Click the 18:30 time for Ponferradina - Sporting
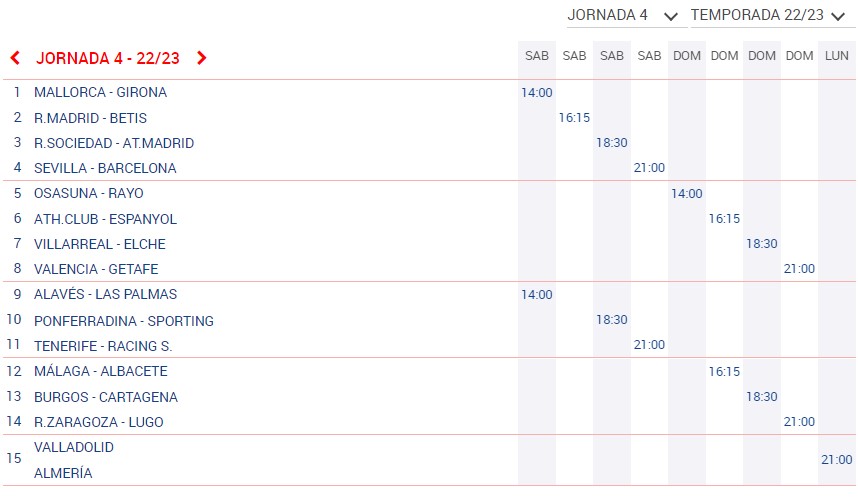The width and height of the screenshot is (858, 497). [612, 320]
